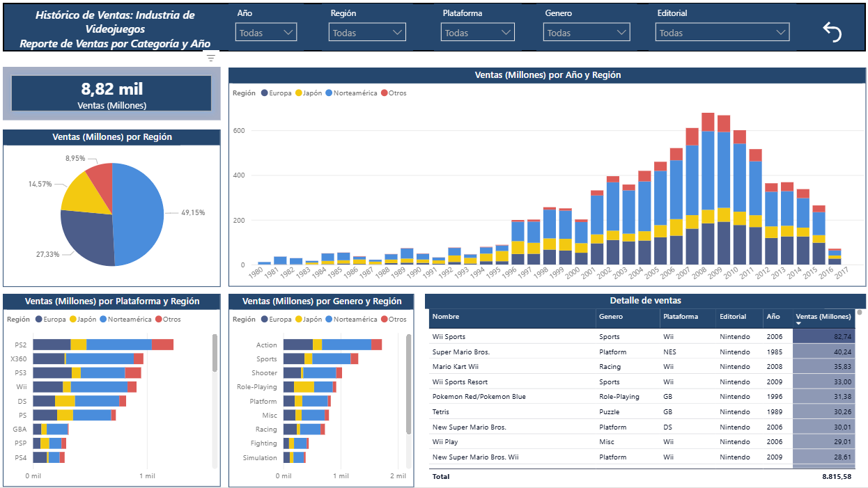Sort table by Nombre column header
Image resolution: width=868 pixels, height=488 pixels.
(446, 317)
